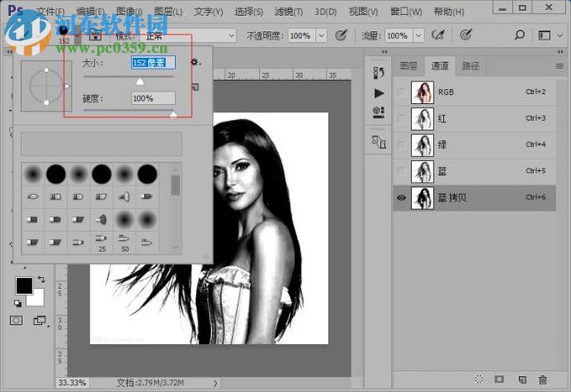Hide the 蓝 拷贝 channel

tap(402, 198)
